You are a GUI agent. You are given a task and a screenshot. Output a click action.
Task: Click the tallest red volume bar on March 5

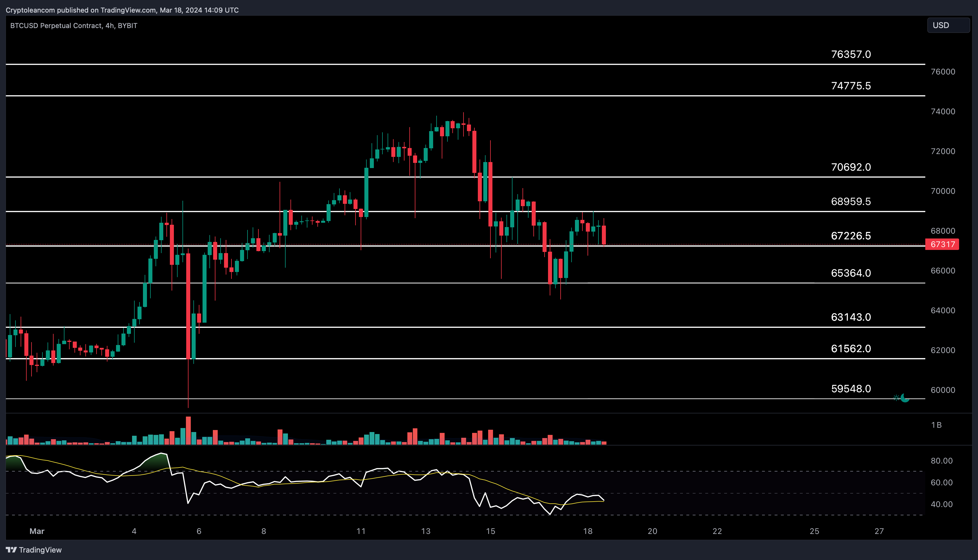[188, 430]
